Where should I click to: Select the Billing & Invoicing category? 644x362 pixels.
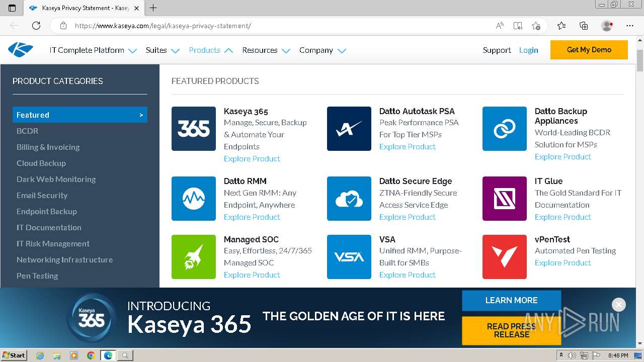click(x=48, y=147)
